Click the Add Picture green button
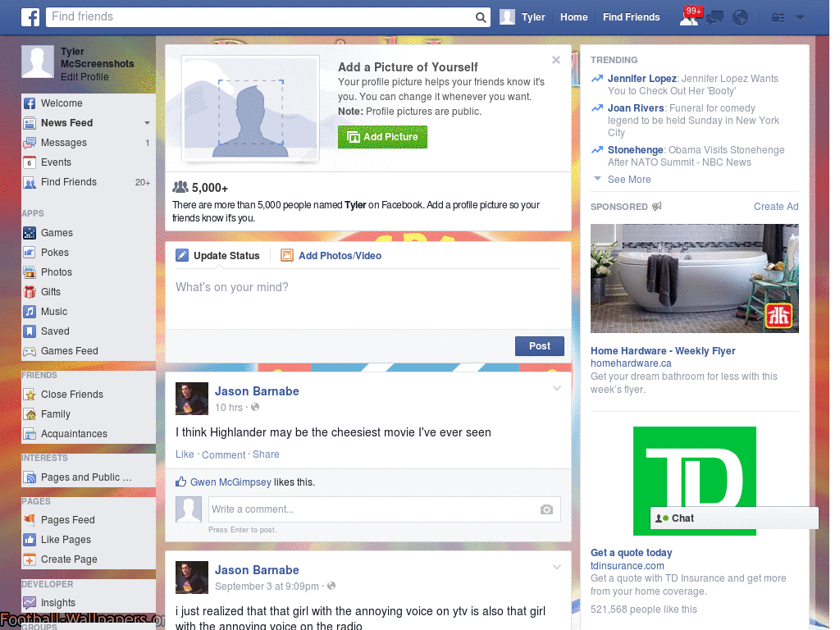 tap(382, 137)
